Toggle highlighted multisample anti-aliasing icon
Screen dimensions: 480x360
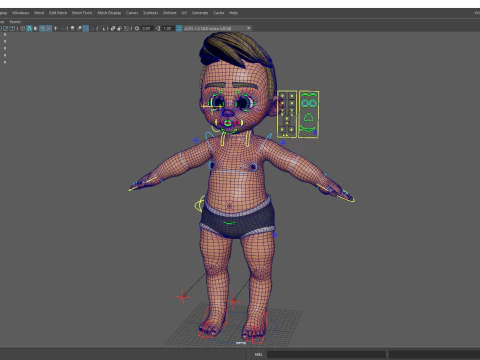86,28
